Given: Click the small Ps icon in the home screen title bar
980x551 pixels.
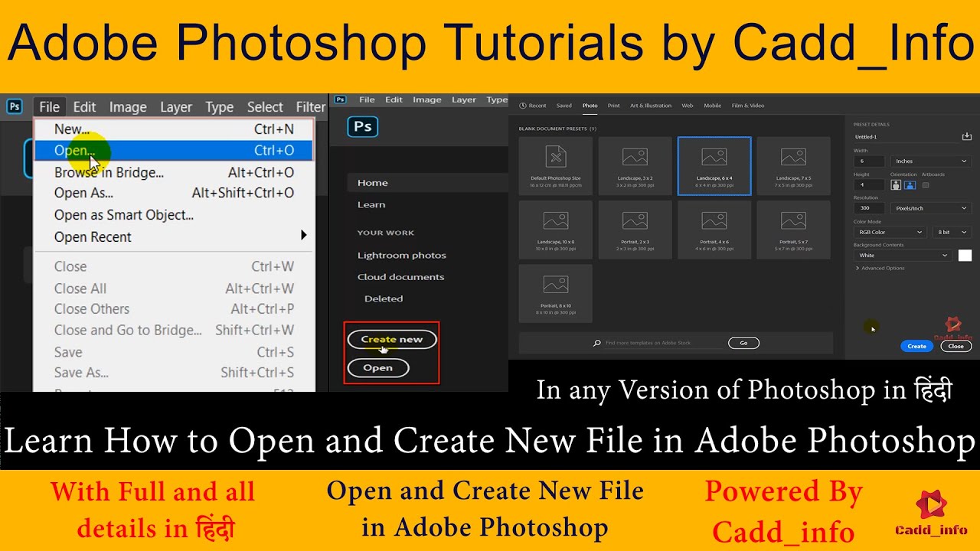Looking at the screenshot, I should (x=341, y=99).
